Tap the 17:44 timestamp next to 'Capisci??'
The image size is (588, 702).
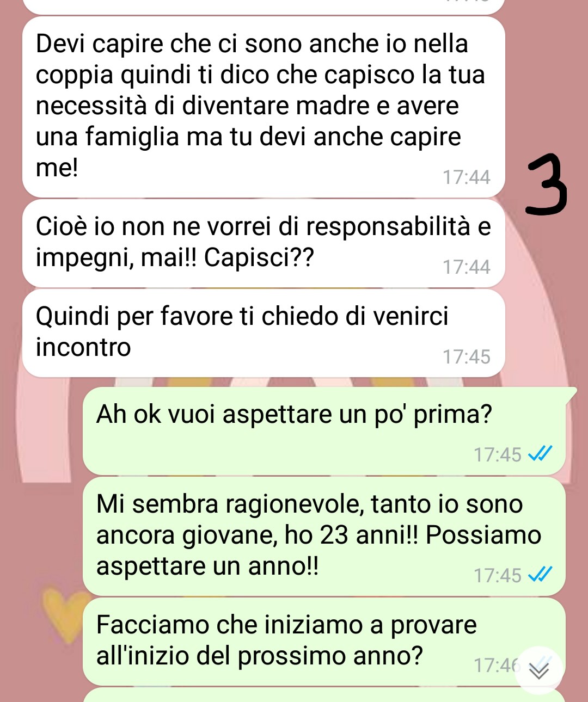tap(466, 267)
